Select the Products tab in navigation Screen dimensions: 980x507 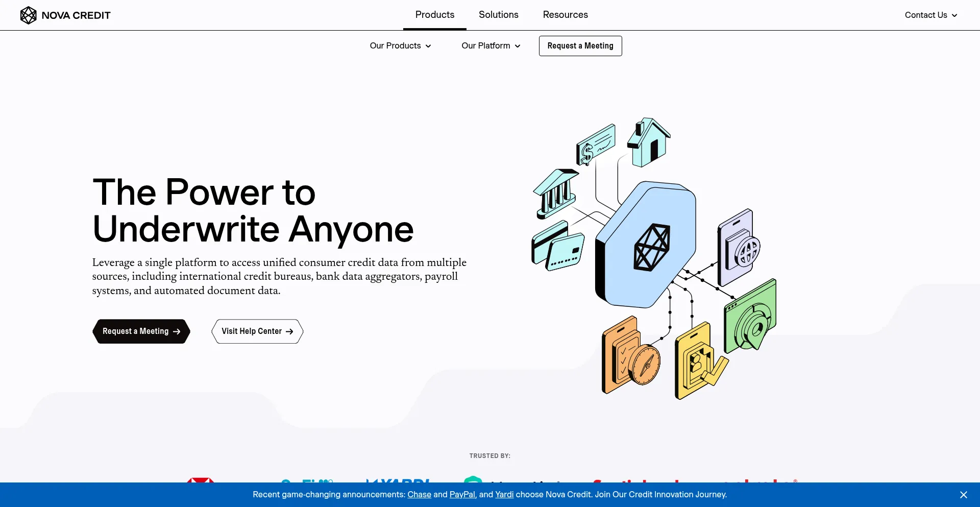pyautogui.click(x=434, y=15)
